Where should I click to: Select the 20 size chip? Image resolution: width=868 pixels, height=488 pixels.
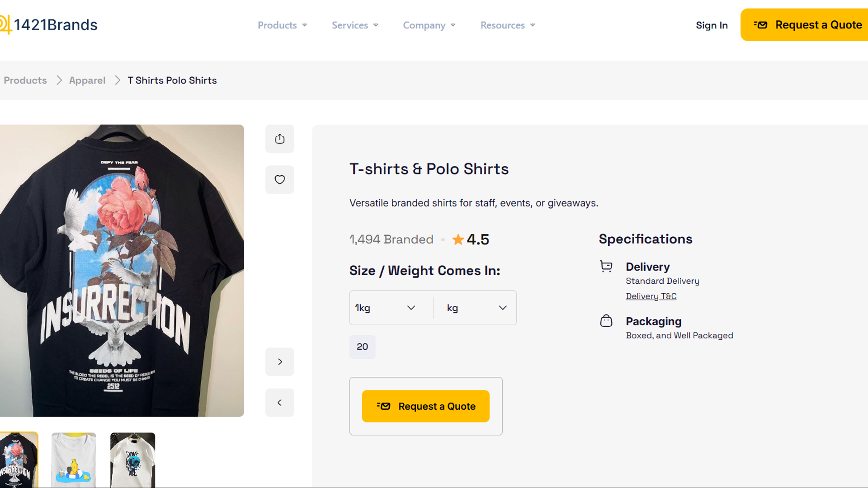coord(362,347)
